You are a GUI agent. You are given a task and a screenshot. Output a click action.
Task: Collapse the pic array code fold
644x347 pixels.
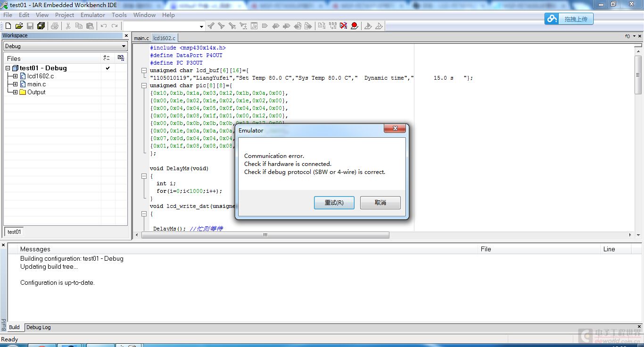(144, 85)
